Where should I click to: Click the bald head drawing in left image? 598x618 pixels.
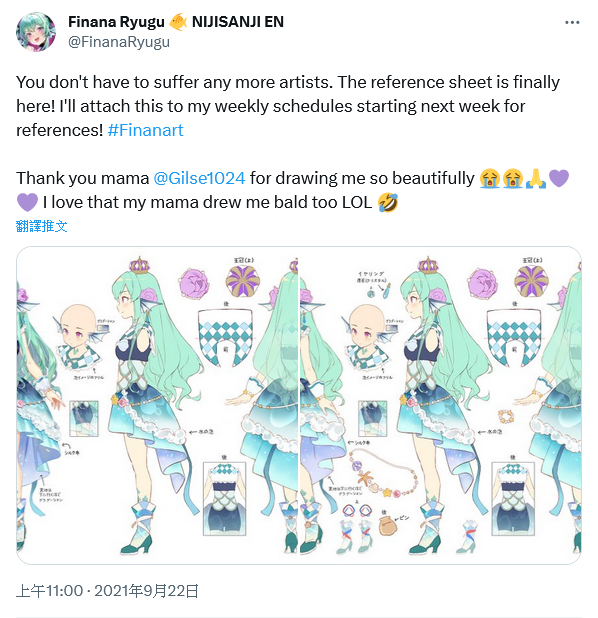pos(78,323)
